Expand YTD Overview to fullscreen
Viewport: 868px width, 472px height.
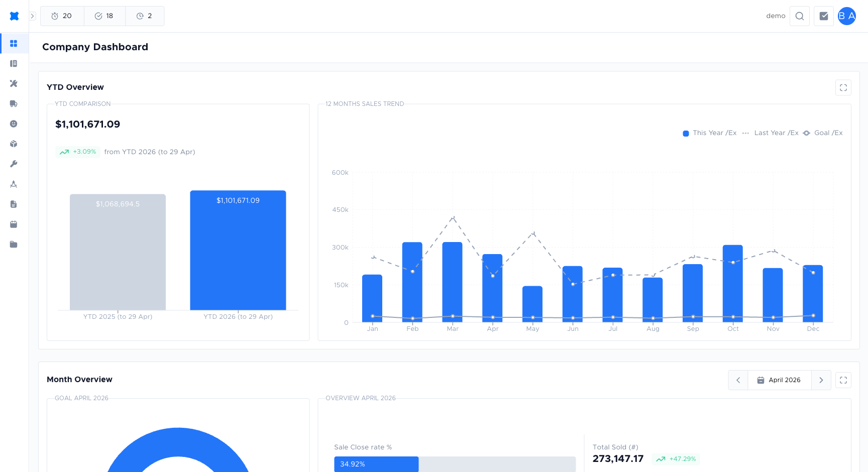coord(843,88)
